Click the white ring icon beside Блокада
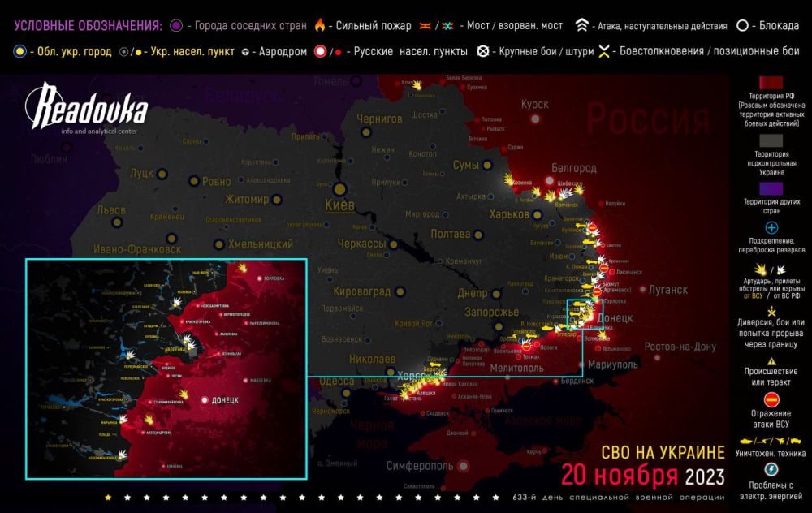Screen dimensions: 812x513 point(742,25)
